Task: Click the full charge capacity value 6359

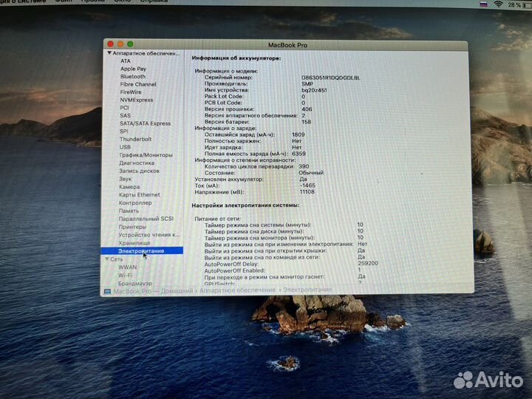Action: tap(299, 154)
